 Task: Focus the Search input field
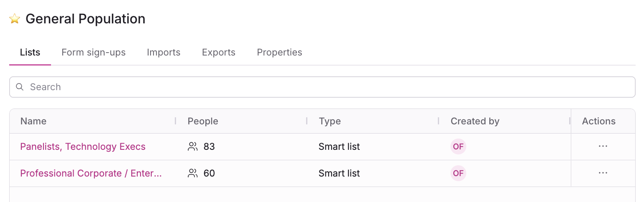click(x=326, y=87)
